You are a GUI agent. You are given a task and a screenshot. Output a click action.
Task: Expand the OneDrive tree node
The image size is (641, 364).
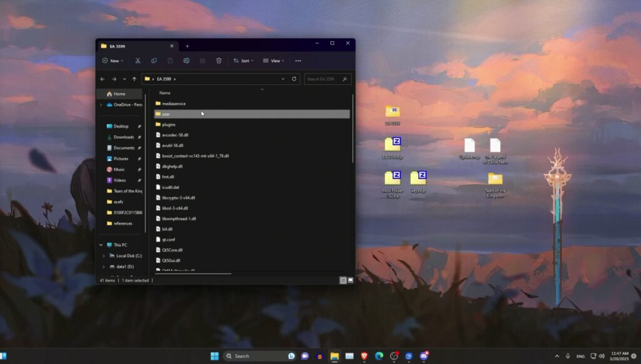click(101, 105)
